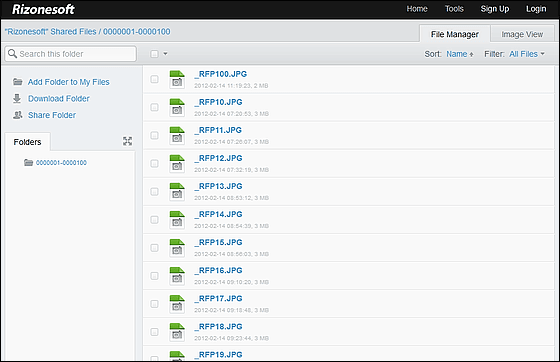Select the Folders panel tab
The image size is (560, 362).
click(x=28, y=142)
